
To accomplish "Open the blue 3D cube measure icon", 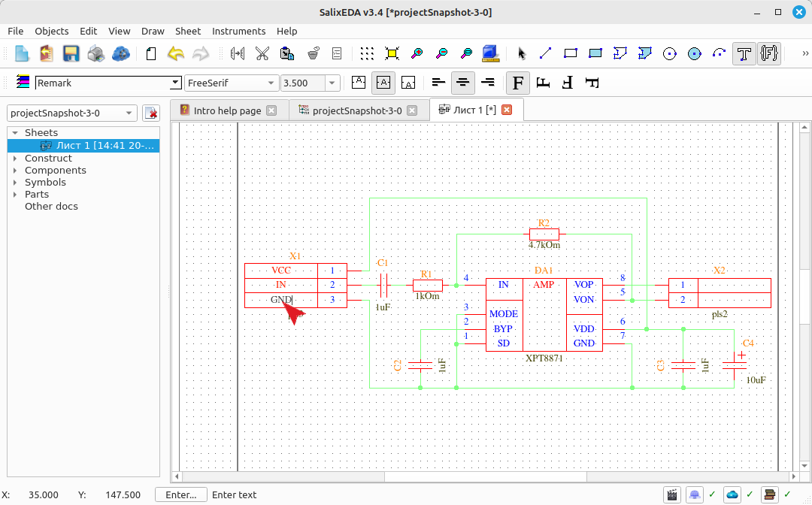I will [491, 53].
